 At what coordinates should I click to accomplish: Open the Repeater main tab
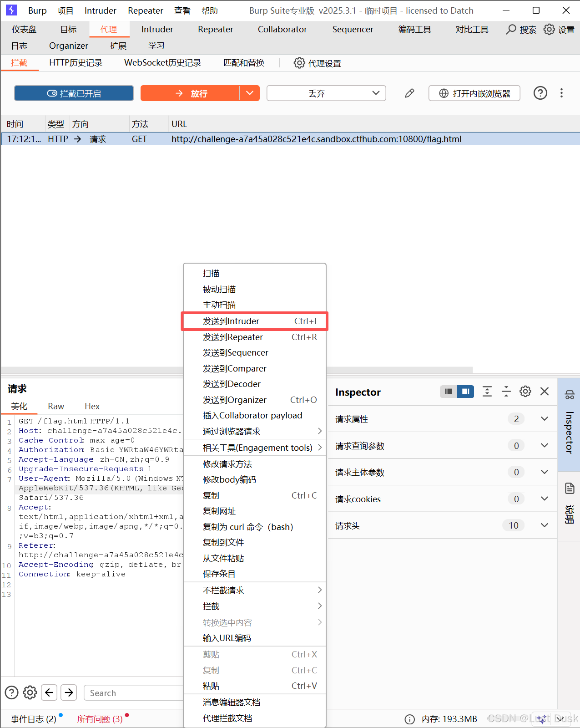pyautogui.click(x=216, y=30)
